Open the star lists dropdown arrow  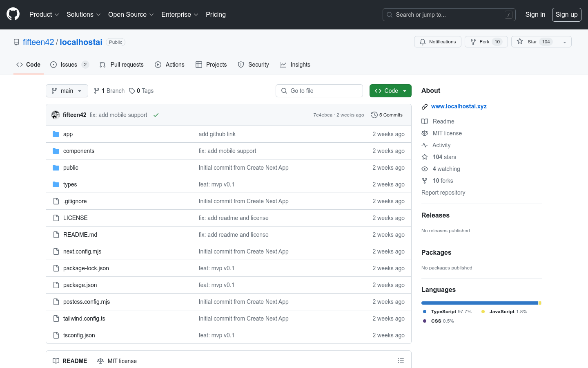point(565,42)
